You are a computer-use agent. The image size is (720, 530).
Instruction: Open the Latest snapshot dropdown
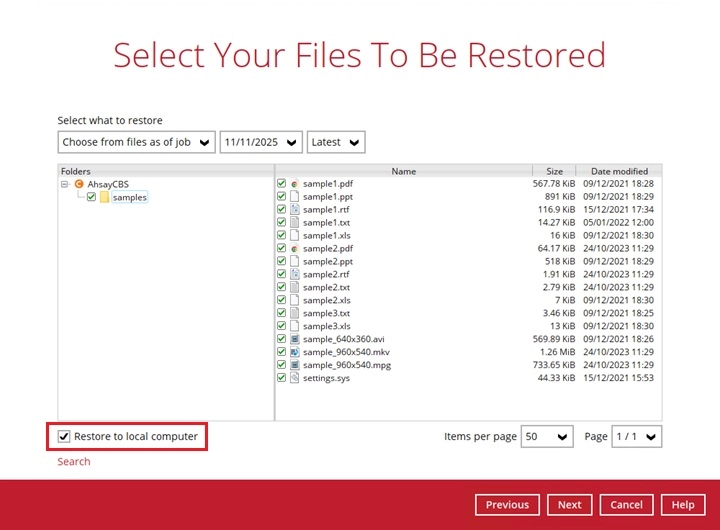click(x=336, y=142)
